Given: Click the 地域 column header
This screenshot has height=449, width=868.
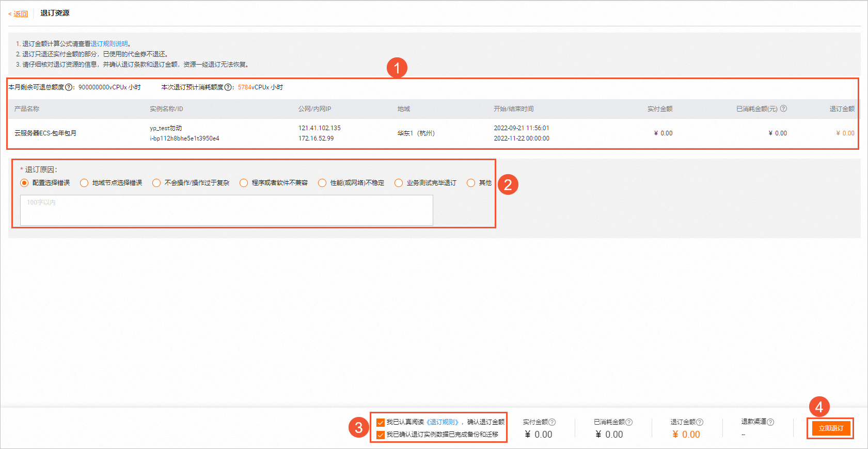Looking at the screenshot, I should [404, 109].
